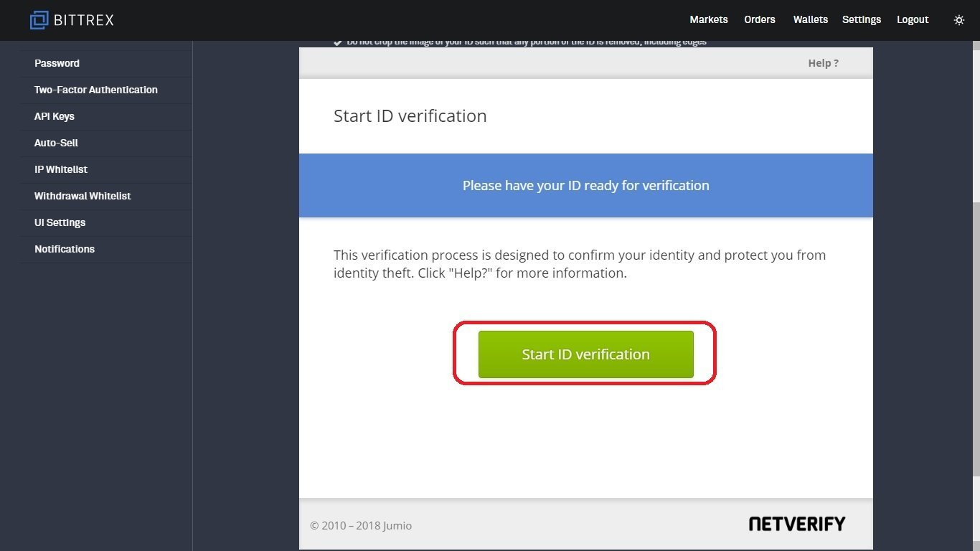Click the BITTREX brand name text
Screen dimensions: 980x551
[x=84, y=20]
